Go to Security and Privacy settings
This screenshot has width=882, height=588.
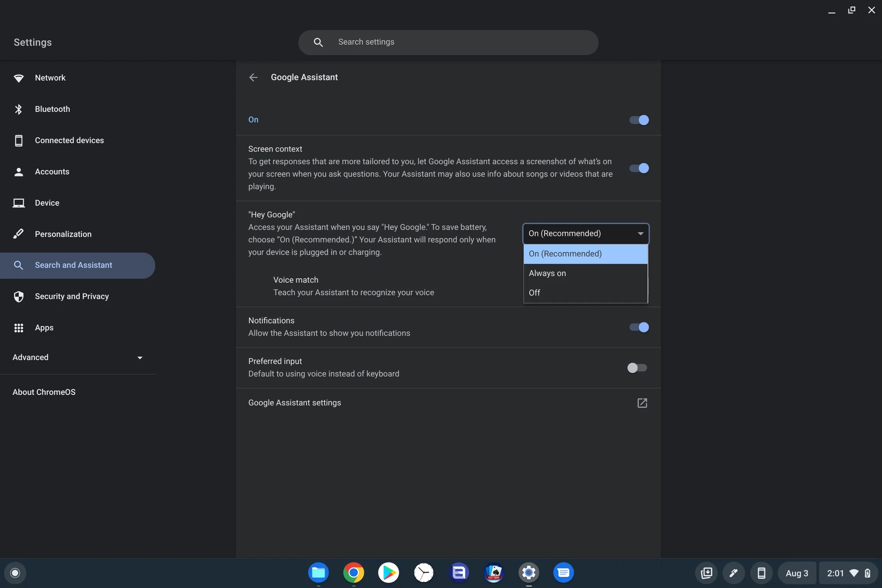click(72, 296)
